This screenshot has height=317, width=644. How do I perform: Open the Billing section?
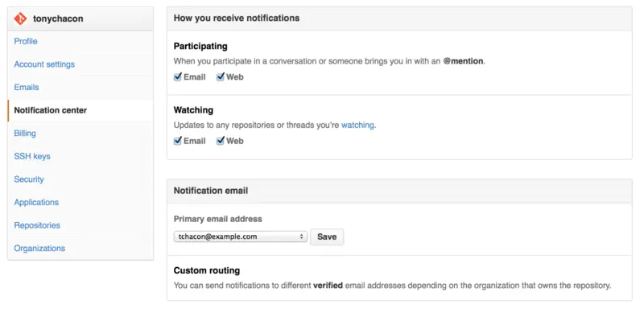25,133
